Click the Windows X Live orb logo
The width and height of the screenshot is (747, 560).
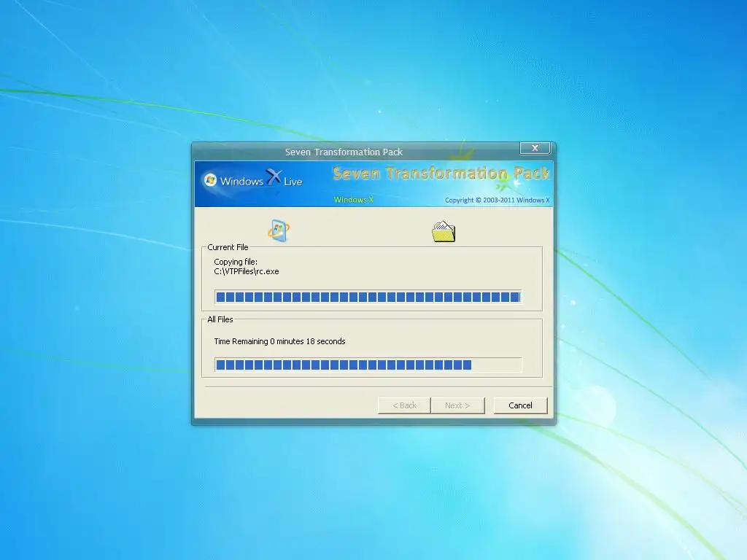[x=210, y=180]
